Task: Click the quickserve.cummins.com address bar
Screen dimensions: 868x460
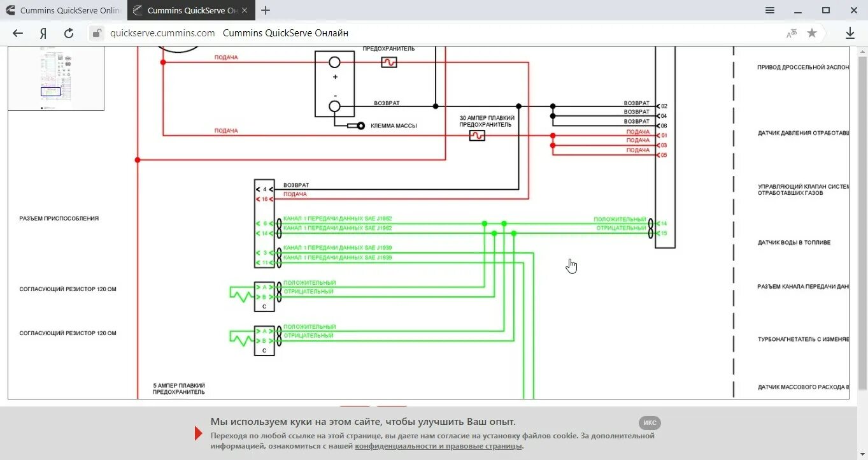Action: click(x=162, y=32)
